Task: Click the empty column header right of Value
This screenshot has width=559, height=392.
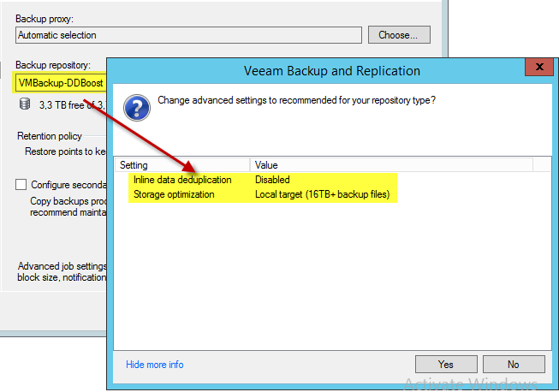Action: point(539,164)
